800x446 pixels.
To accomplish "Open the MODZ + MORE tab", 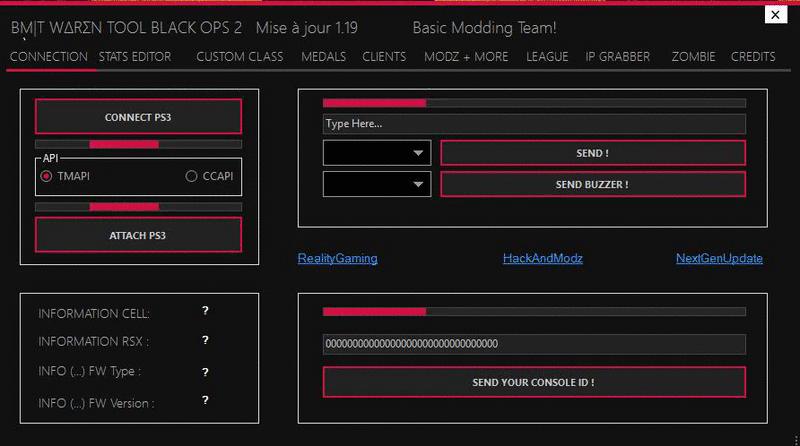I will coord(466,57).
